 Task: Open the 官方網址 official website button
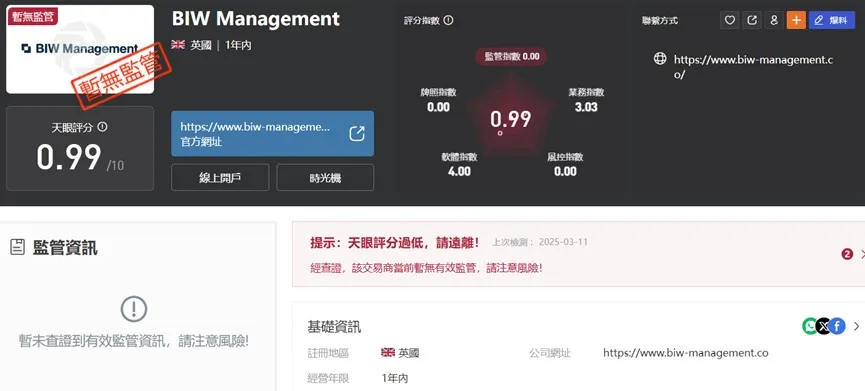(x=273, y=133)
